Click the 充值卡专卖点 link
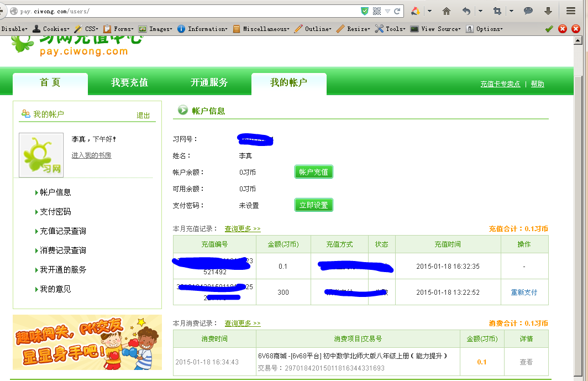 [x=500, y=84]
